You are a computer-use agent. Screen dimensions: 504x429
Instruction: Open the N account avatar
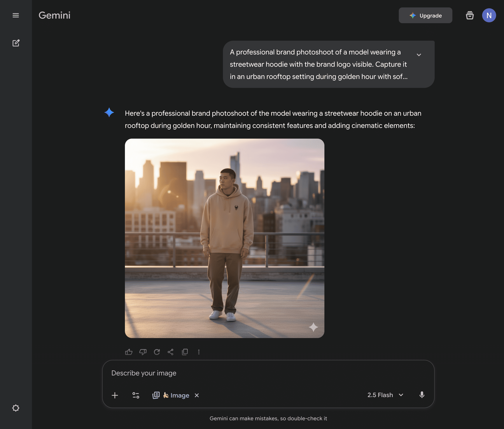tap(489, 16)
